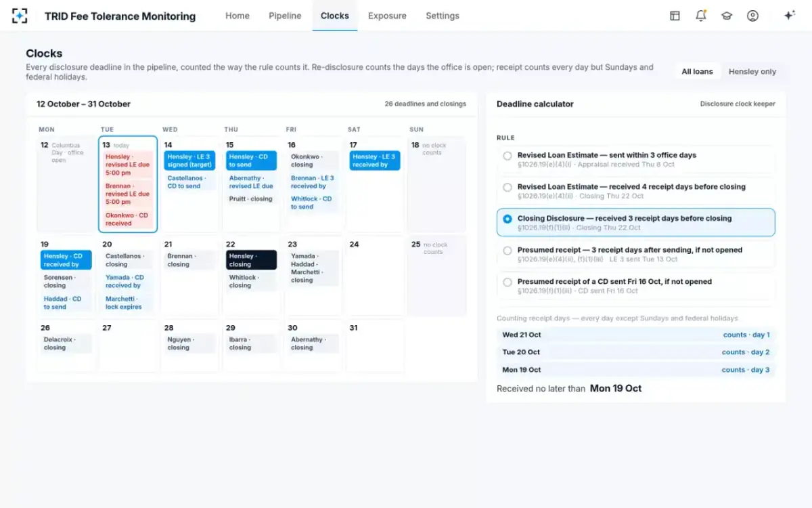Open the user account icon
Image resolution: width=812 pixels, height=508 pixels.
click(752, 16)
